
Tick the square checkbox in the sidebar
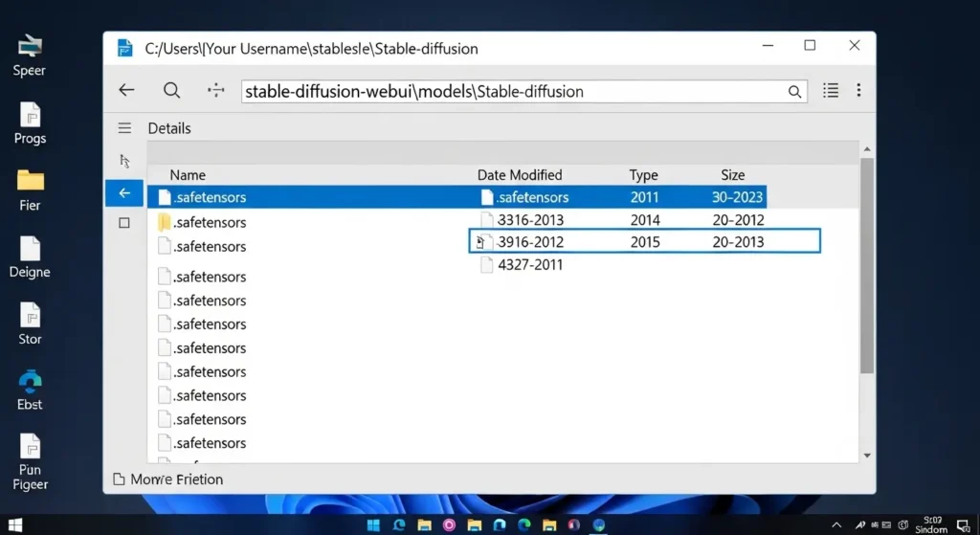(124, 223)
